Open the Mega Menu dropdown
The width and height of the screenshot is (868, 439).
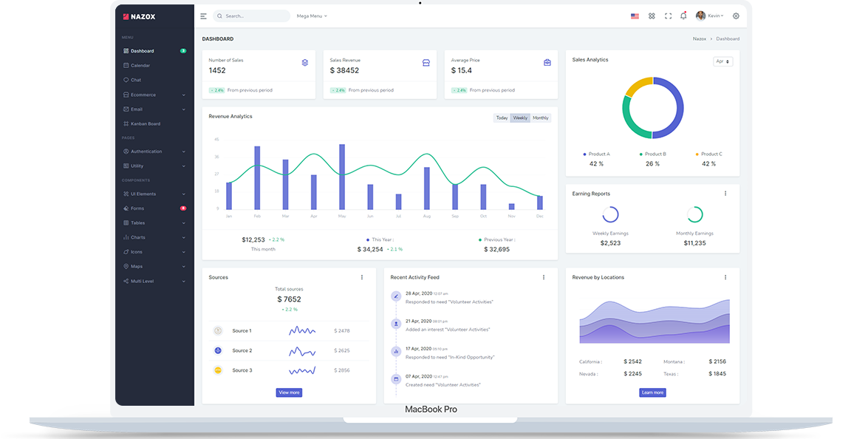[312, 16]
